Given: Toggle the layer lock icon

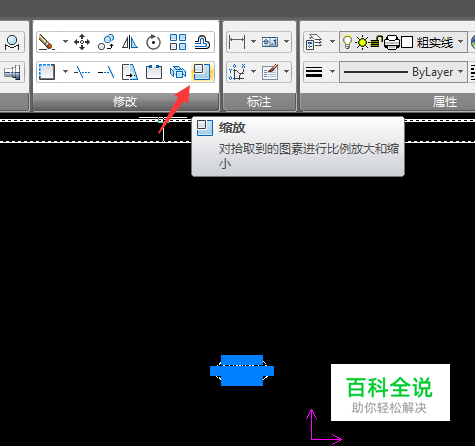Looking at the screenshot, I should tap(377, 42).
